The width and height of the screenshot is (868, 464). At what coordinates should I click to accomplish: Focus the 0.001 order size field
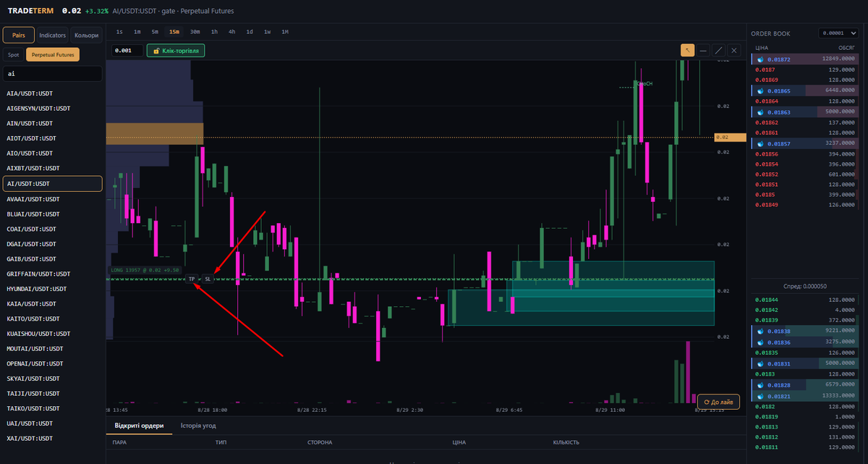tap(127, 51)
